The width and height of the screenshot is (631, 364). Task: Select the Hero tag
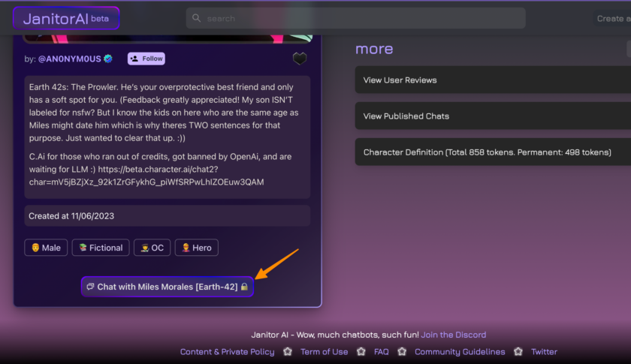196,248
